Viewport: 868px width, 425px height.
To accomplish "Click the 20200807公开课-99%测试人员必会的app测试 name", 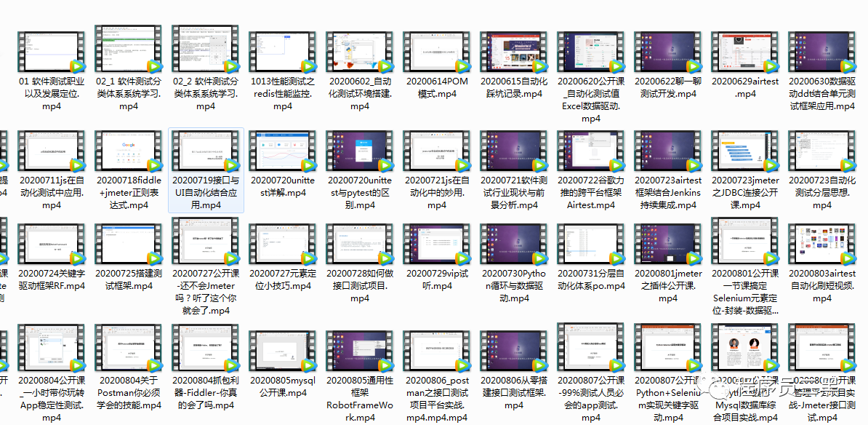I will (590, 399).
